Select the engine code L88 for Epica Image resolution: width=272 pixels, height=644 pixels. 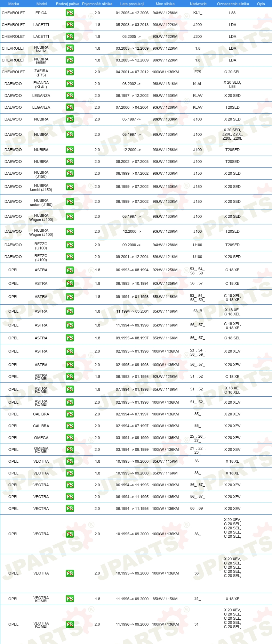click(x=232, y=13)
